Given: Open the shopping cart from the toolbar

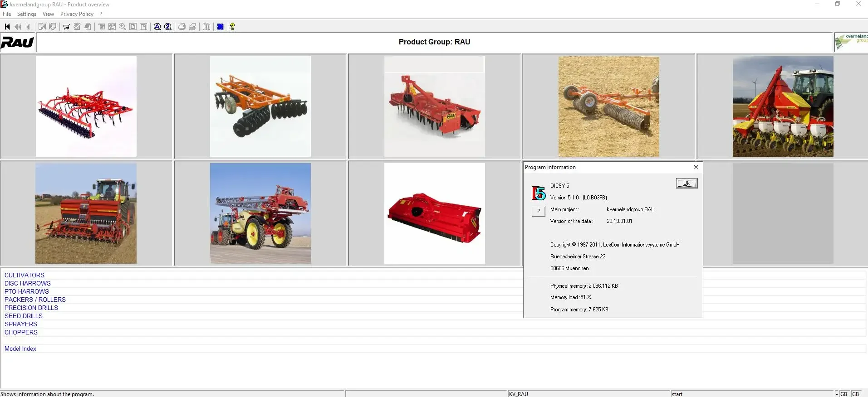Looking at the screenshot, I should click(x=66, y=27).
